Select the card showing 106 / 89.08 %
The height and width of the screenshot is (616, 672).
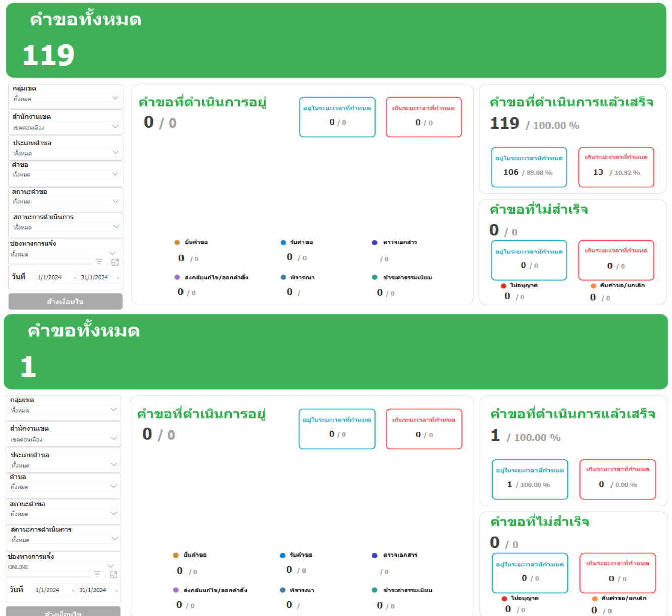tap(529, 167)
